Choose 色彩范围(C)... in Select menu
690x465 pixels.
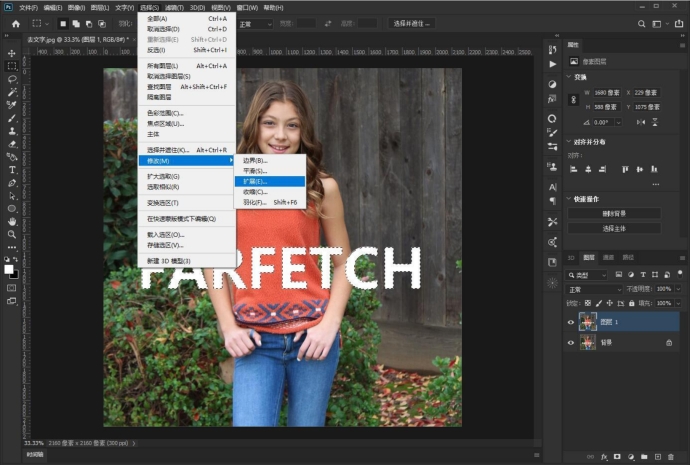pos(187,113)
